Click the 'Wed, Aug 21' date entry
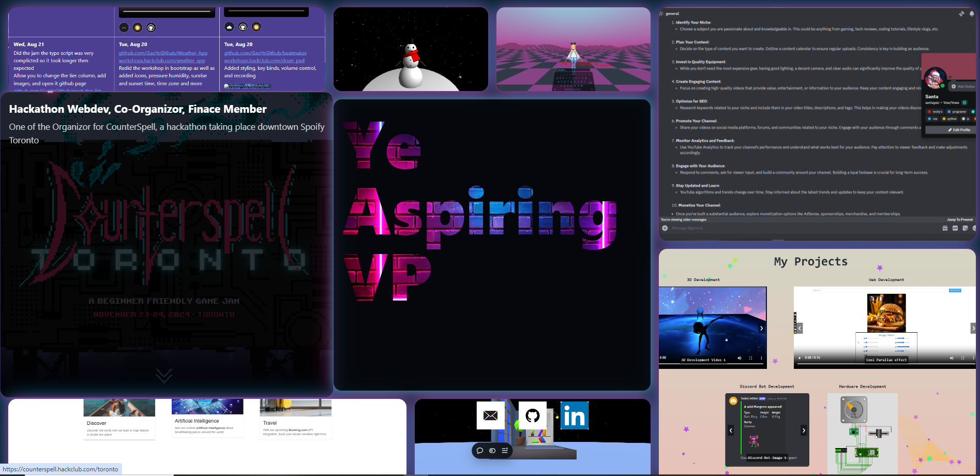 pos(29,44)
